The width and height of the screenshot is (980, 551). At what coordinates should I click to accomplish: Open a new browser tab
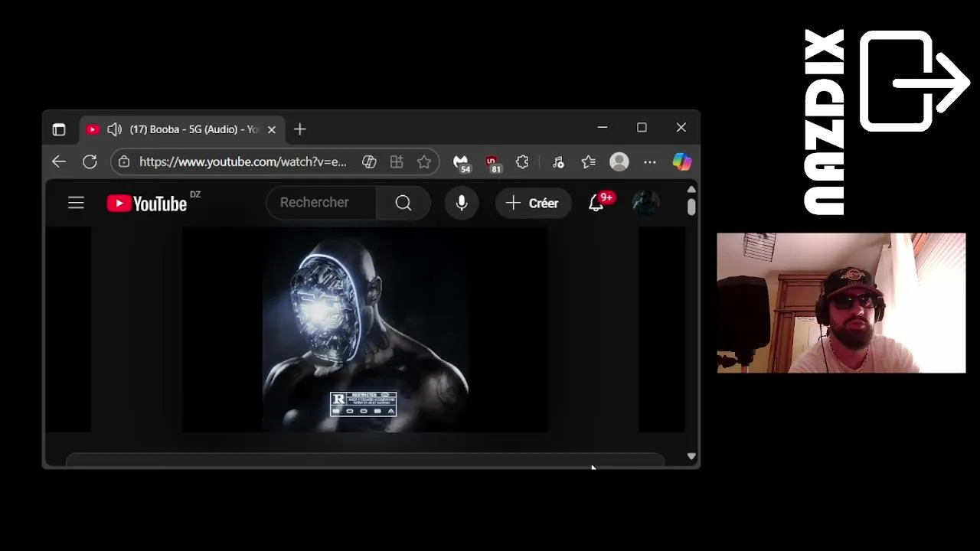coord(299,129)
